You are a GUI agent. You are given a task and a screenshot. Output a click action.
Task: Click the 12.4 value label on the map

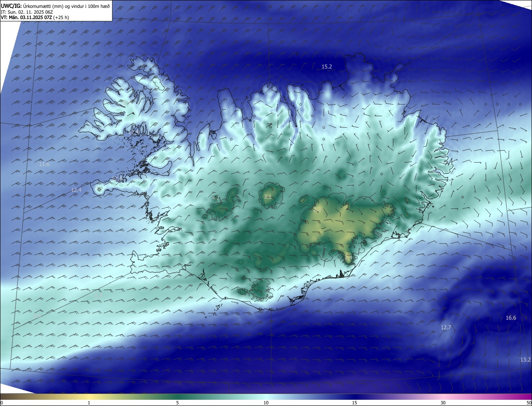coord(76,190)
